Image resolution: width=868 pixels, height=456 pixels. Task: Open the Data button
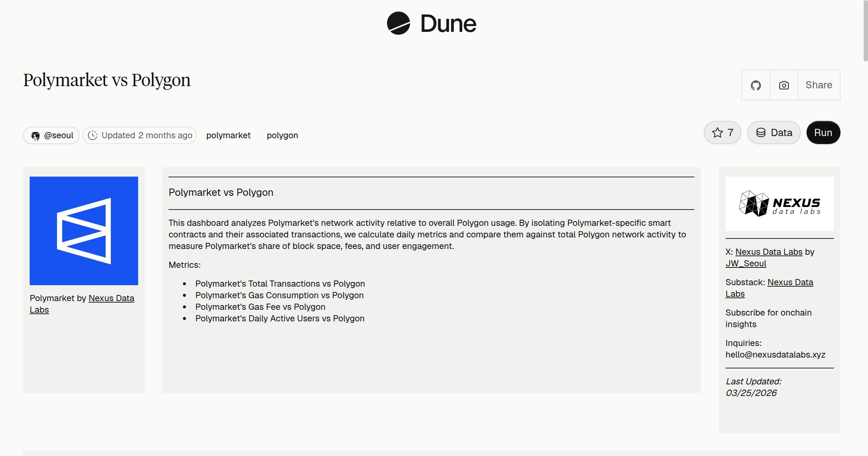tap(774, 132)
